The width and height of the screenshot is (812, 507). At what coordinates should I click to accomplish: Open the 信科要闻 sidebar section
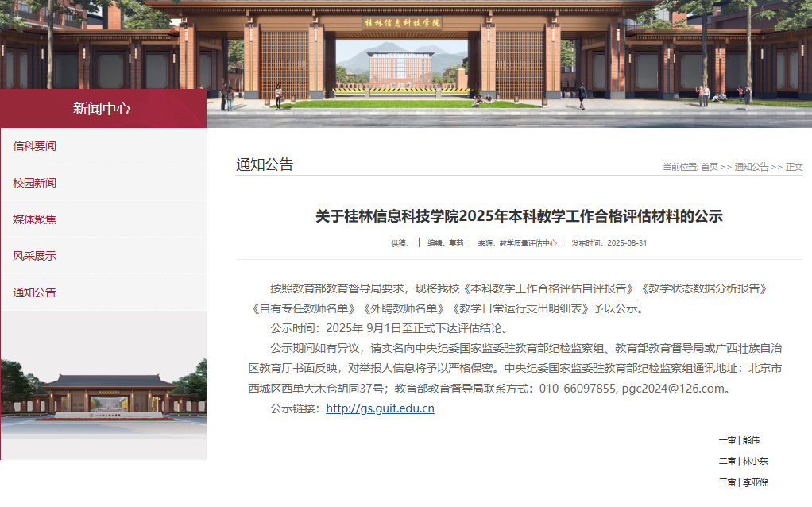click(35, 146)
